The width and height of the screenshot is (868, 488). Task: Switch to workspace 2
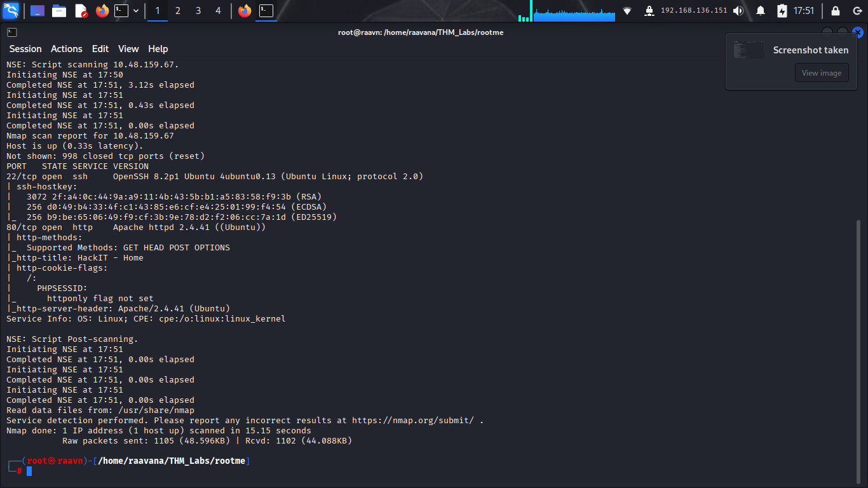coord(178,11)
